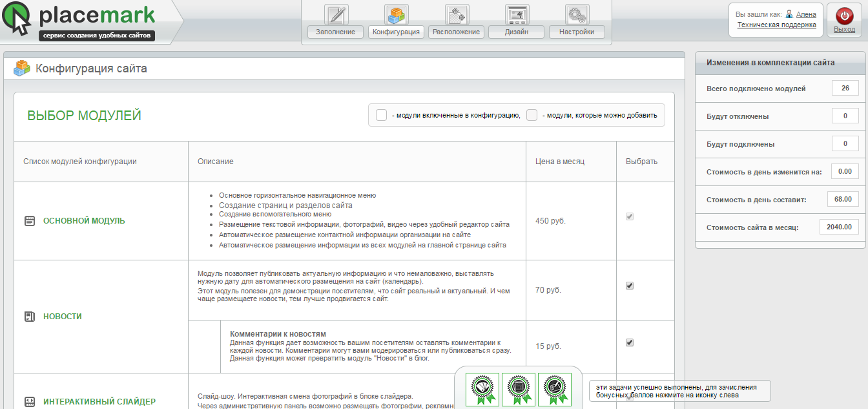868x409 pixels.
Task: Click the Расположение layout icon
Action: point(457,15)
